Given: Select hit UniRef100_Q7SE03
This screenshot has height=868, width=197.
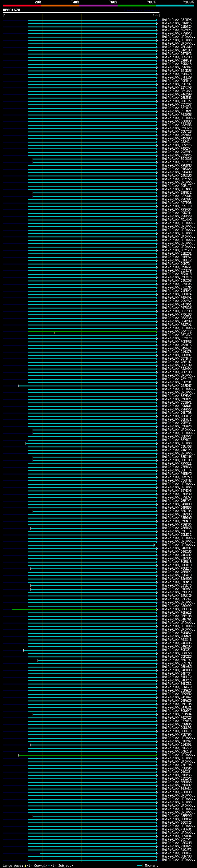Looking at the screenshot, I should (177, 497).
